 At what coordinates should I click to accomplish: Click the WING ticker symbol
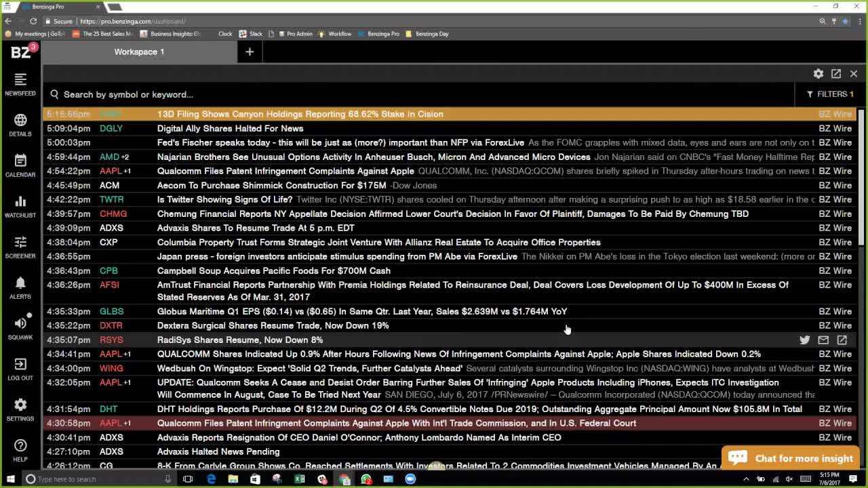coord(111,368)
